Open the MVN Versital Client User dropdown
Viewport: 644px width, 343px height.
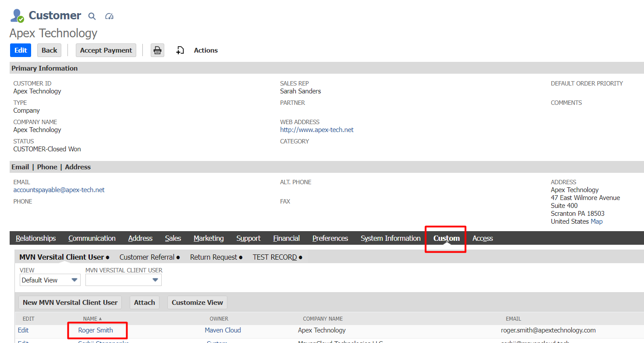[x=124, y=280]
